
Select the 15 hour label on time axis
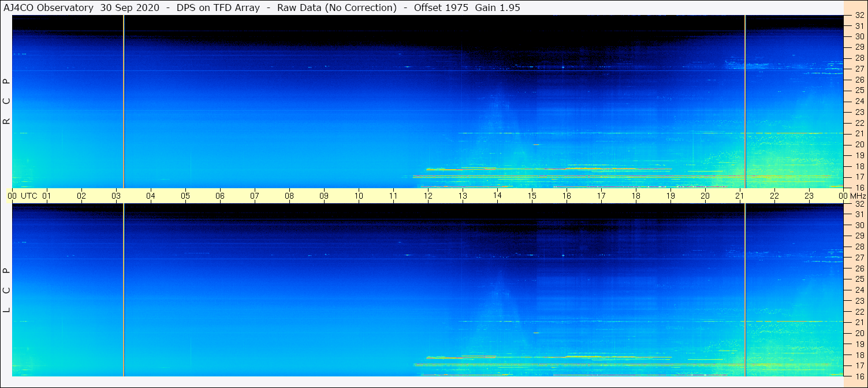click(x=532, y=196)
